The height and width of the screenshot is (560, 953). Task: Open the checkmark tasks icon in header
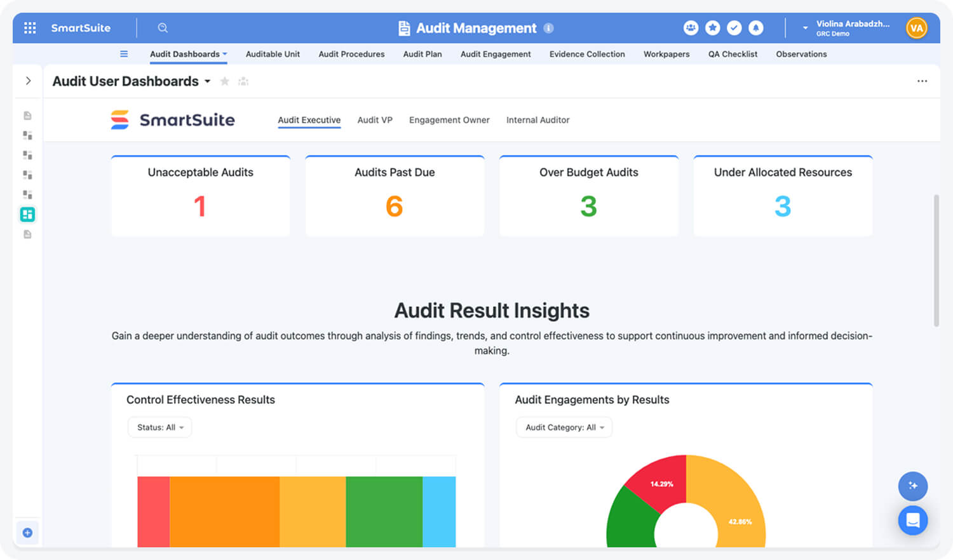point(734,28)
